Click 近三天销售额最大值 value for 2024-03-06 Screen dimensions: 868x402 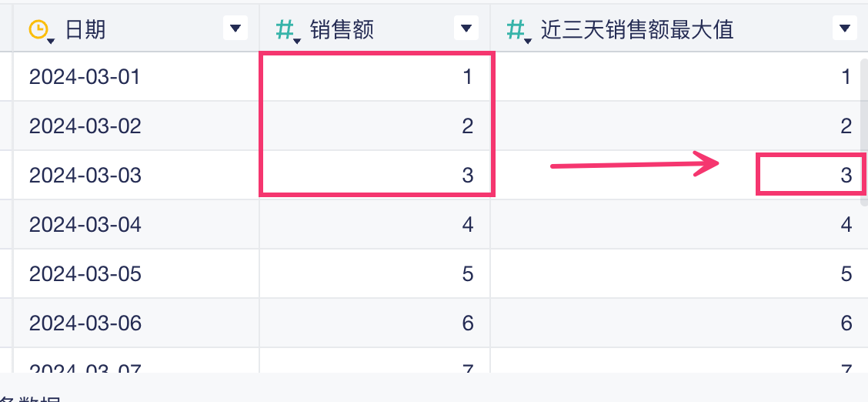pos(846,323)
